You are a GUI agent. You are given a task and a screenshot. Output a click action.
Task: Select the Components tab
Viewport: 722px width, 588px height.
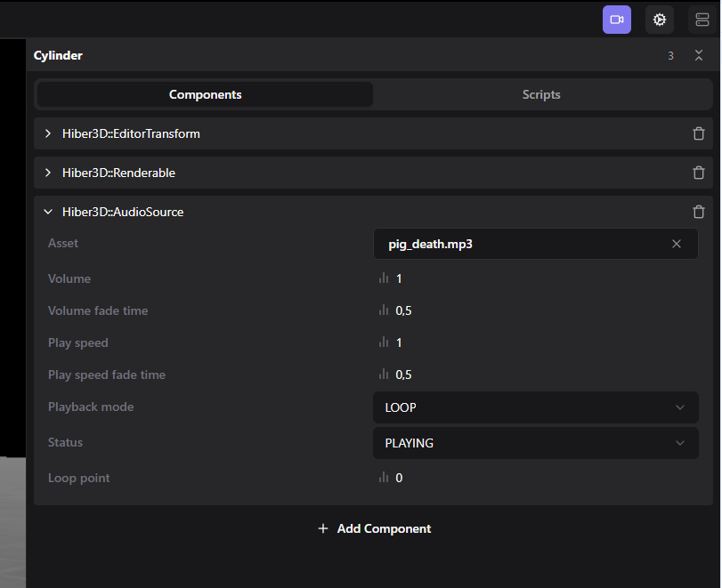pyautogui.click(x=205, y=94)
